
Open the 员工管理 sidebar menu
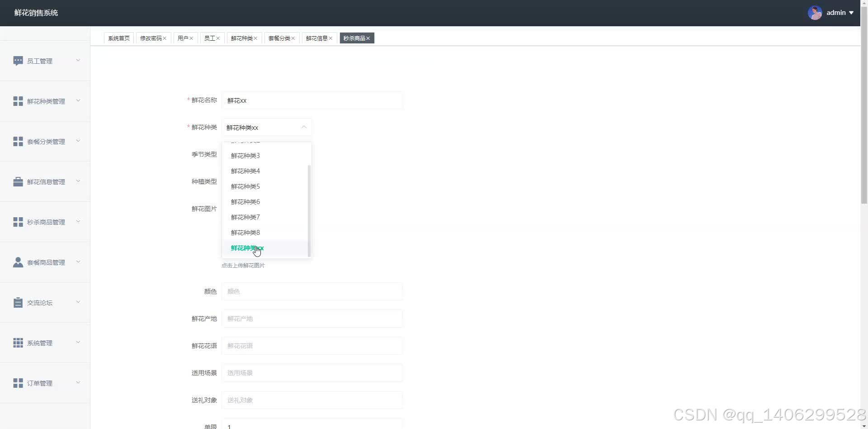45,61
